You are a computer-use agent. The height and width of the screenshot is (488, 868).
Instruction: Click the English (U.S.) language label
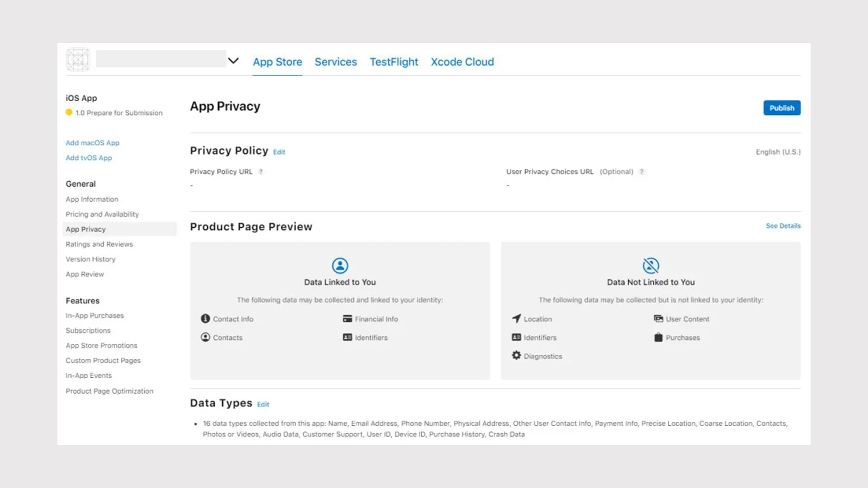point(778,152)
